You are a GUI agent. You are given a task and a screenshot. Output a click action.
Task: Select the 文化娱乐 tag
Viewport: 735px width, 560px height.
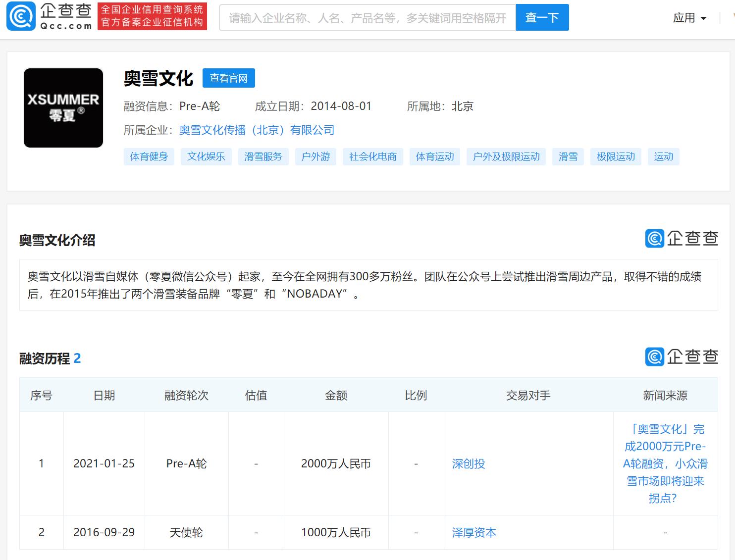pyautogui.click(x=206, y=157)
